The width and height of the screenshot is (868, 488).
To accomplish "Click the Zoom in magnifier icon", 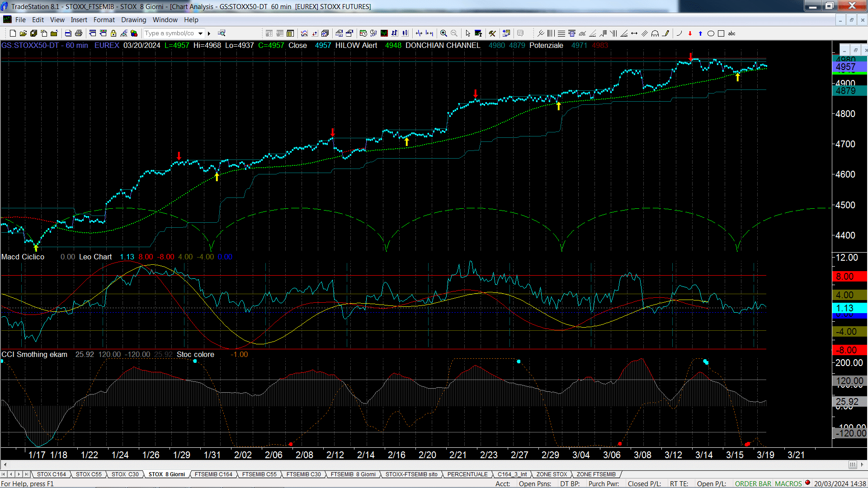I will (x=443, y=33).
